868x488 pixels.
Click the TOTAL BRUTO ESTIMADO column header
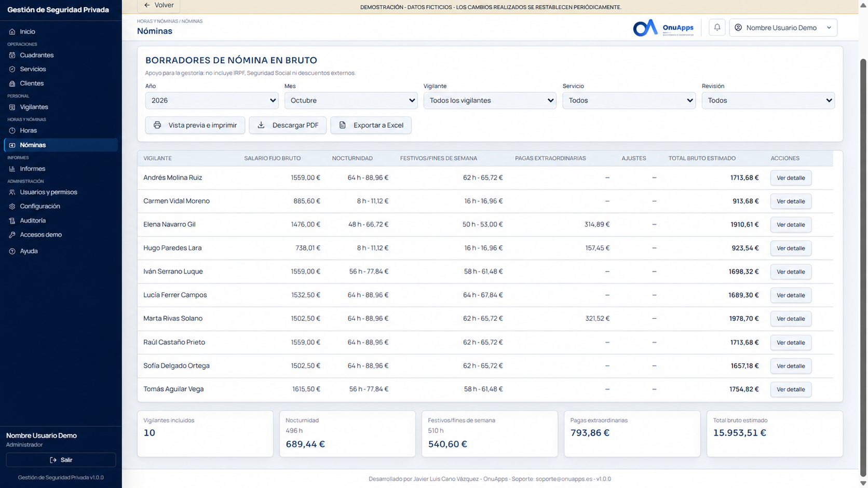(702, 158)
